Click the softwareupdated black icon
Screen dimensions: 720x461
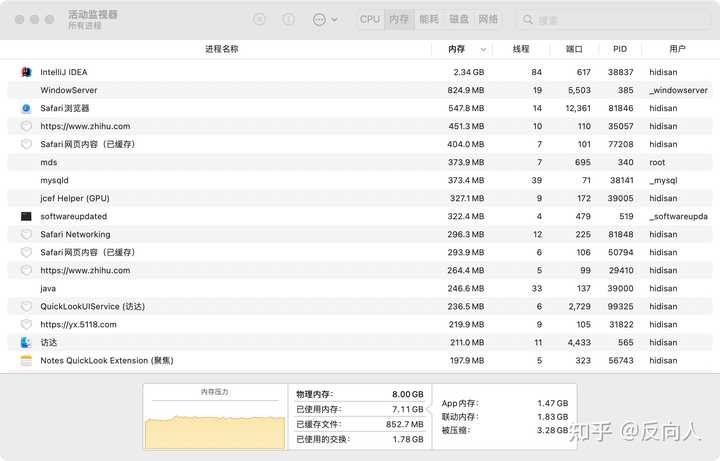point(26,216)
